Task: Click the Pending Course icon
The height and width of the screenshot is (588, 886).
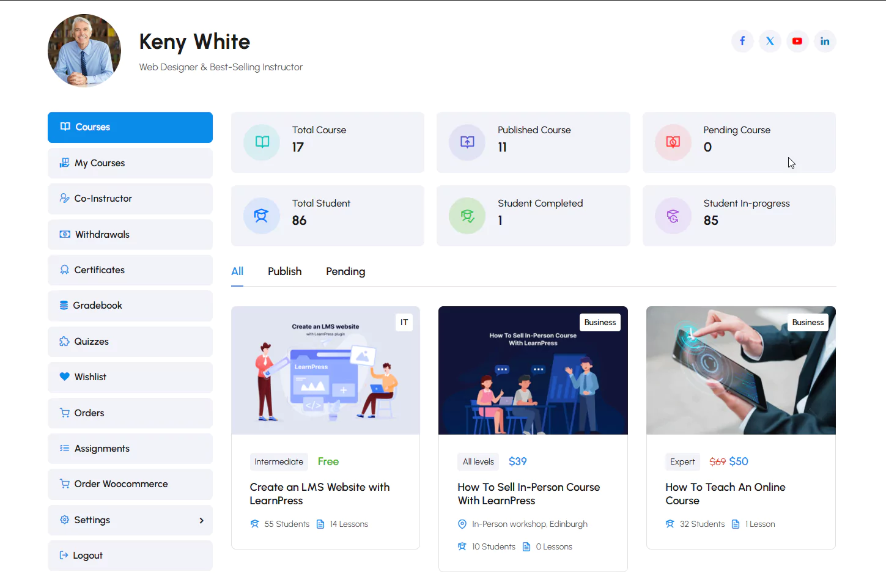Action: pos(673,142)
